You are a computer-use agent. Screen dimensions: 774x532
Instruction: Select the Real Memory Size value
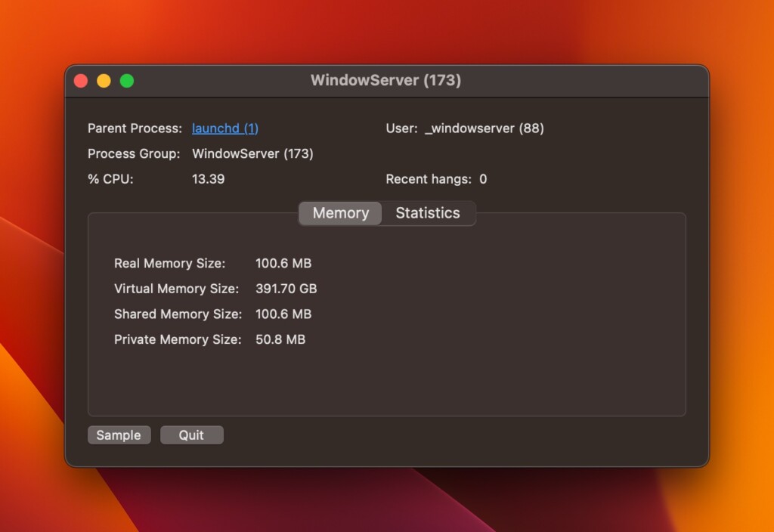(x=283, y=264)
